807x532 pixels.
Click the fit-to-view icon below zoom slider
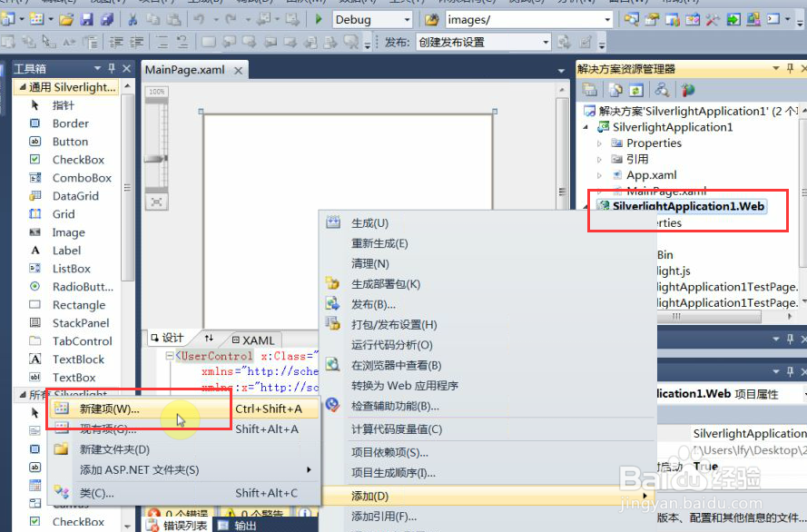156,202
